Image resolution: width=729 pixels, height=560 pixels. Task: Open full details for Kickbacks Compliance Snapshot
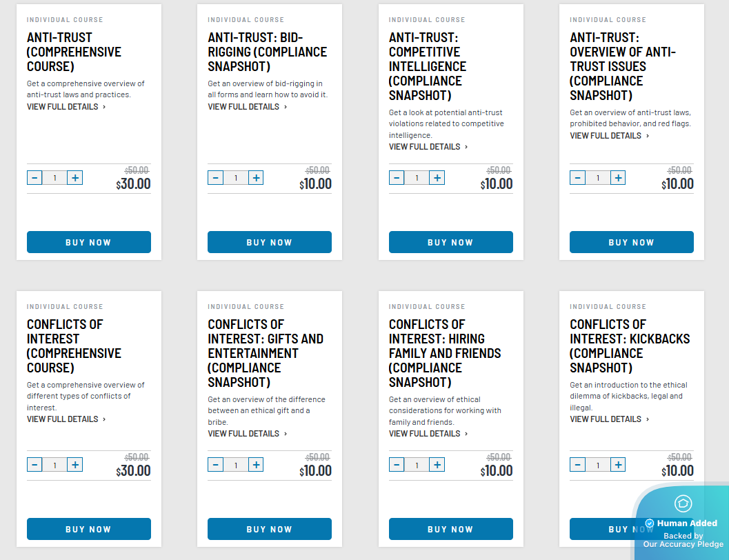pos(610,419)
